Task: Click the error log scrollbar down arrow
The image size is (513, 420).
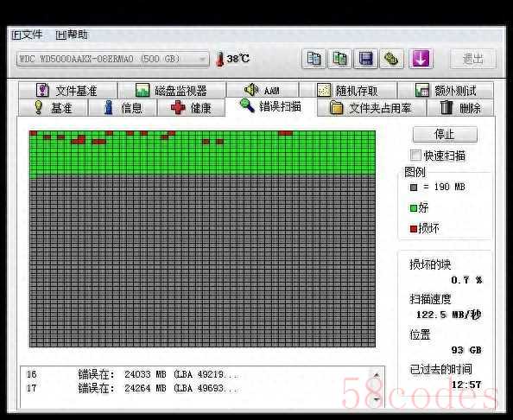Action: tap(377, 400)
